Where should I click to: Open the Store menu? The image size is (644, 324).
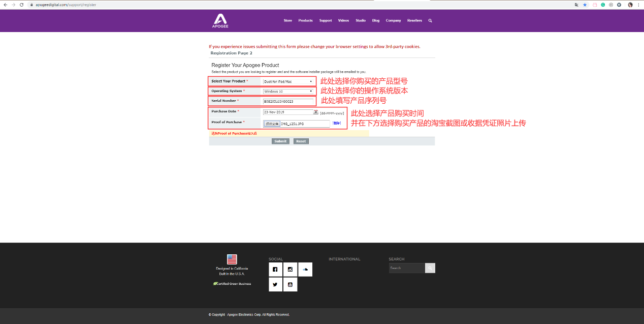click(288, 21)
